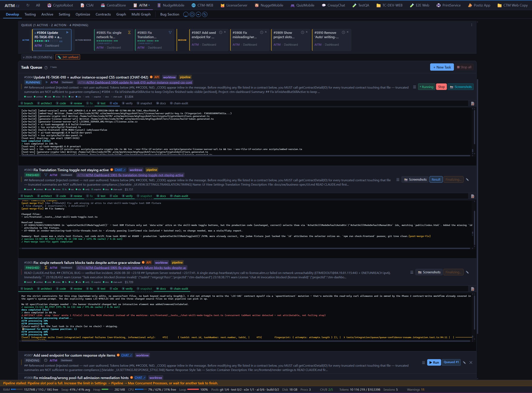Select the architect step tab of task #5904
The width and height of the screenshot is (532, 393).
44,103
